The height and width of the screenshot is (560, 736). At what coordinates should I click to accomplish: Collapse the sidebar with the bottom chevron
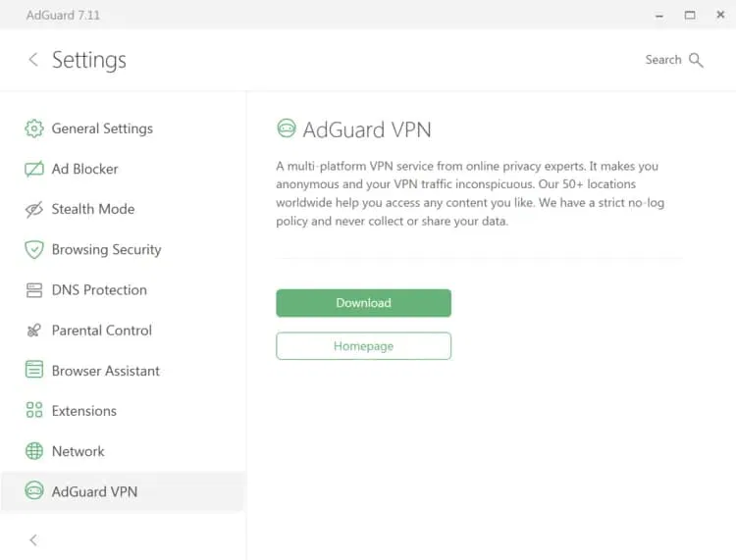pyautogui.click(x=32, y=539)
